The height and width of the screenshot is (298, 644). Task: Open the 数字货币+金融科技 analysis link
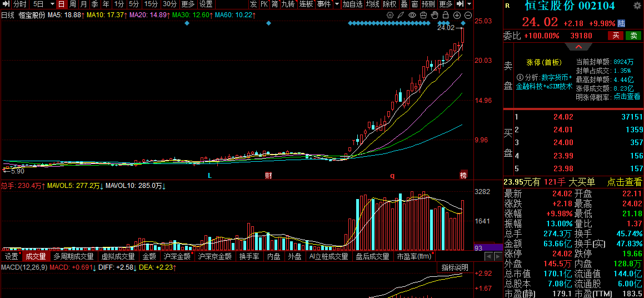[x=544, y=82]
